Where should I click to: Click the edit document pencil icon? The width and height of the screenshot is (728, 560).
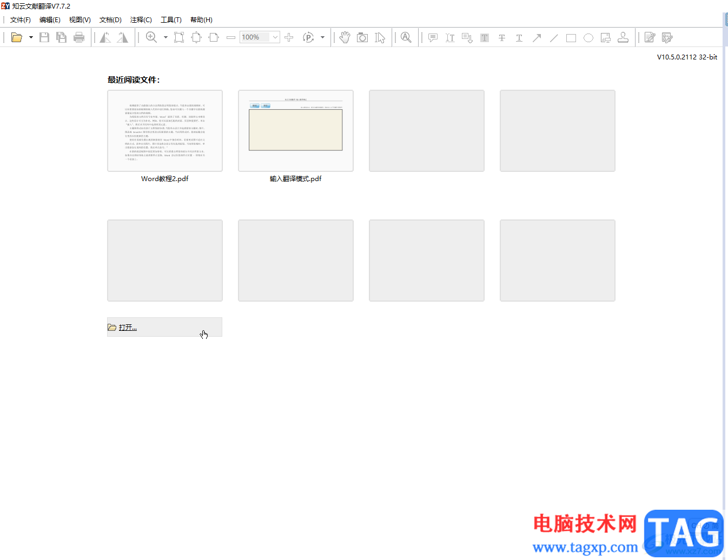[650, 37]
